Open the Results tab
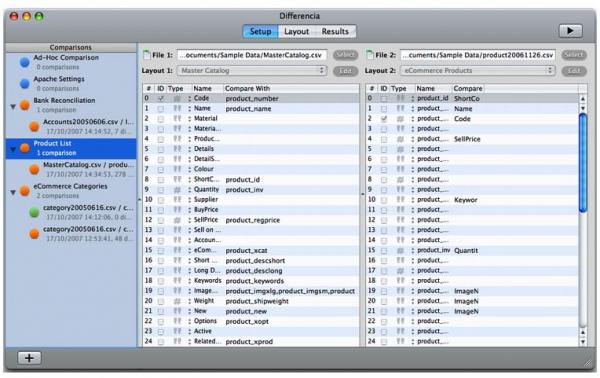The image size is (600, 378). pyautogui.click(x=335, y=31)
